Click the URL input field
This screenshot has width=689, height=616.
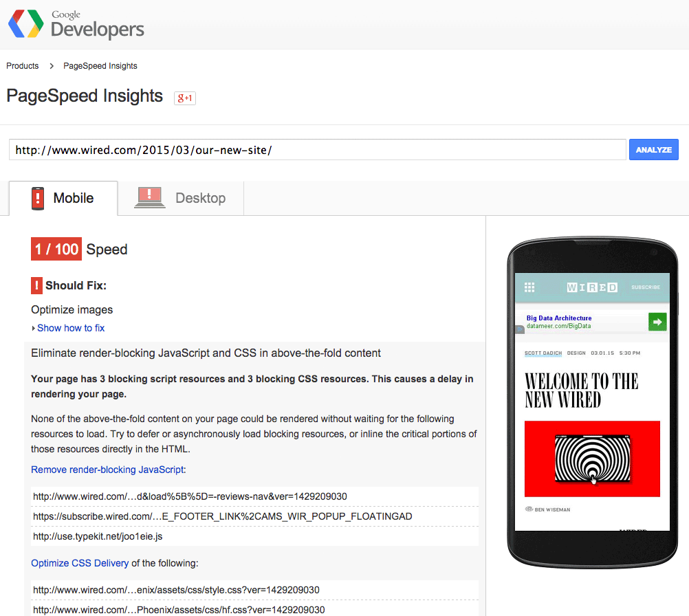(317, 150)
